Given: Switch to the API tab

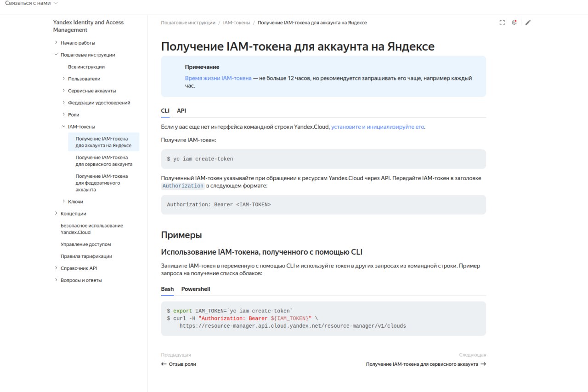Looking at the screenshot, I should click(181, 111).
